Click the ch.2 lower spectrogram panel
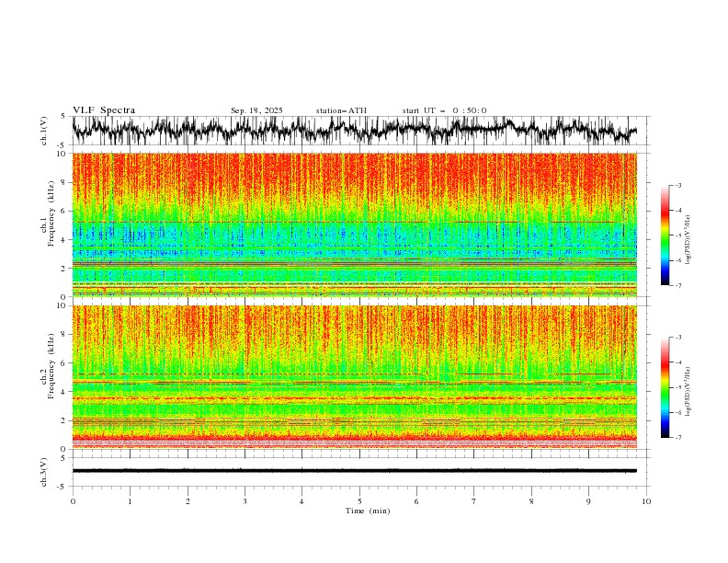728x563 pixels. pyautogui.click(x=354, y=377)
